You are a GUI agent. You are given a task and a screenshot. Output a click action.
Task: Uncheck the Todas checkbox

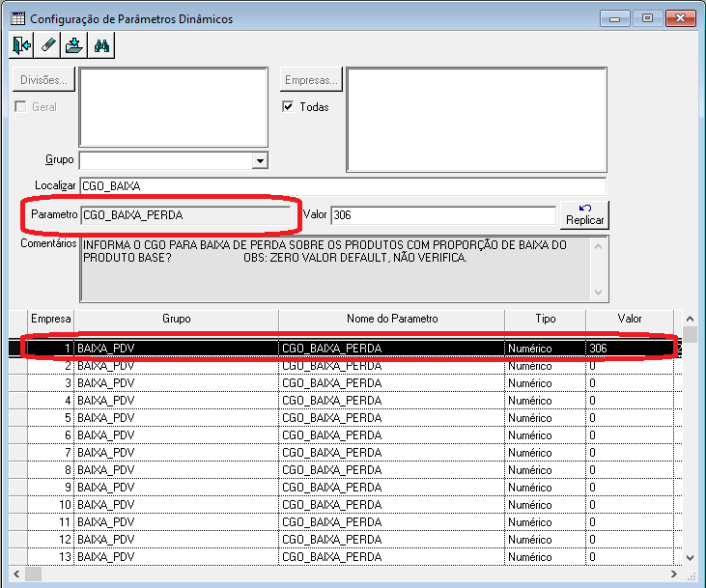[x=288, y=107]
